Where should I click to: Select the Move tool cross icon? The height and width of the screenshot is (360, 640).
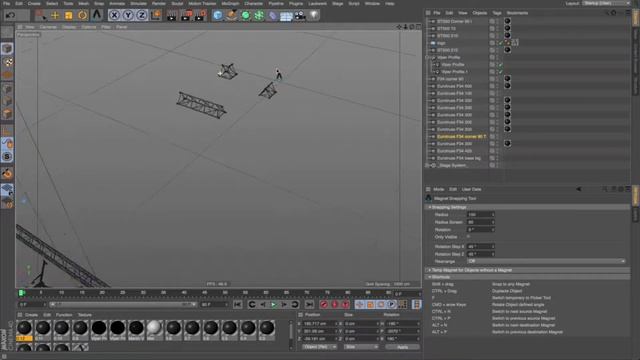[x=55, y=16]
